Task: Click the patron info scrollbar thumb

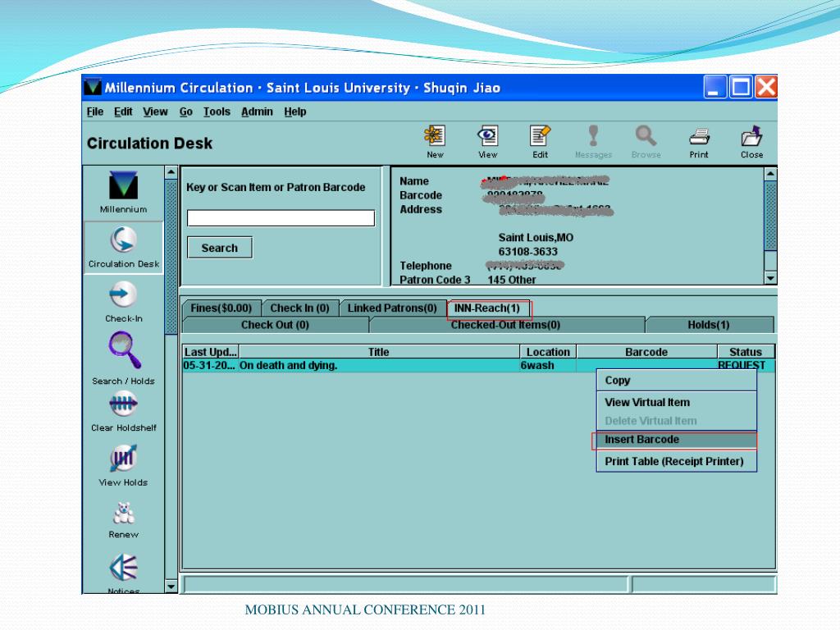Action: point(770,216)
